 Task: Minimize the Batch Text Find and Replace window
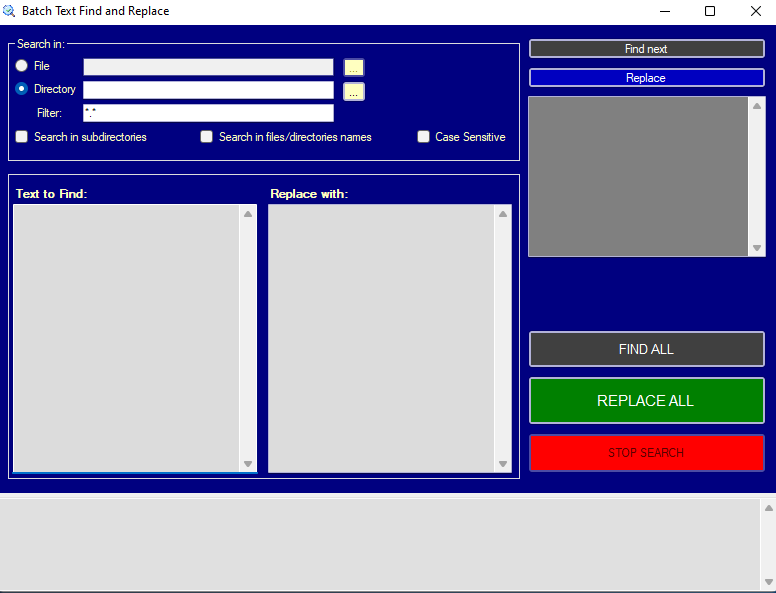(665, 11)
